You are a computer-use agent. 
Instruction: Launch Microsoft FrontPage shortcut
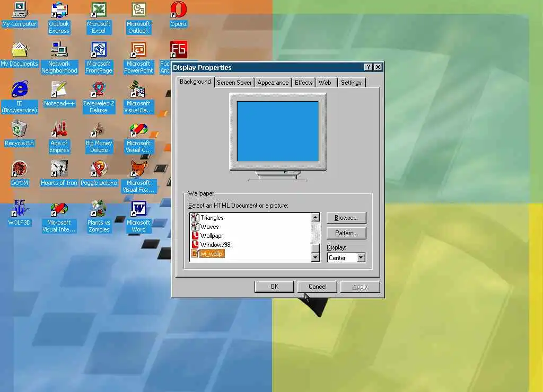(x=99, y=57)
